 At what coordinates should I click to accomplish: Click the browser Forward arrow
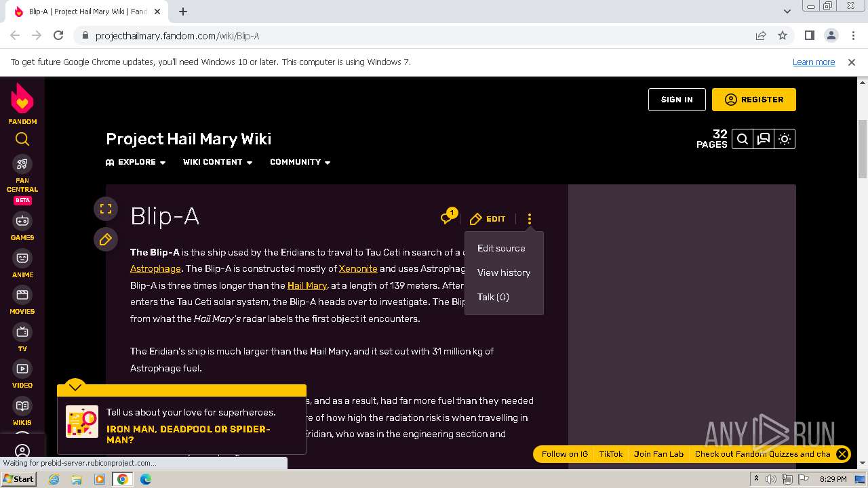tap(37, 35)
